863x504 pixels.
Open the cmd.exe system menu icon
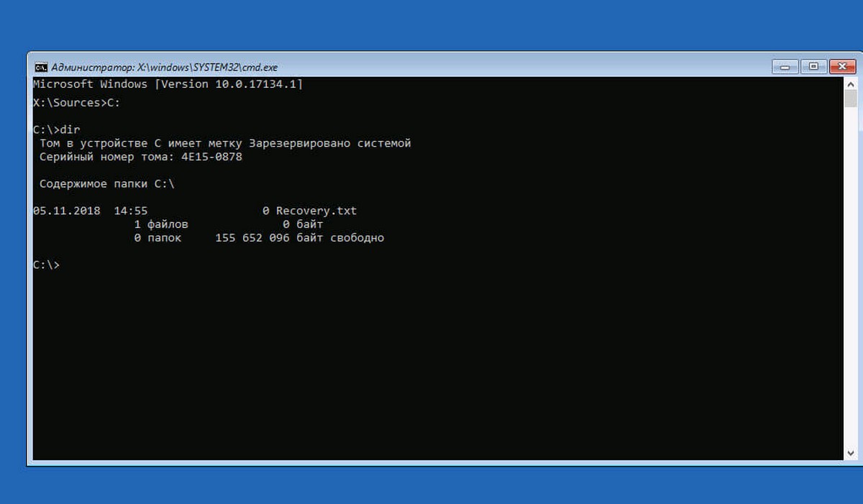42,67
